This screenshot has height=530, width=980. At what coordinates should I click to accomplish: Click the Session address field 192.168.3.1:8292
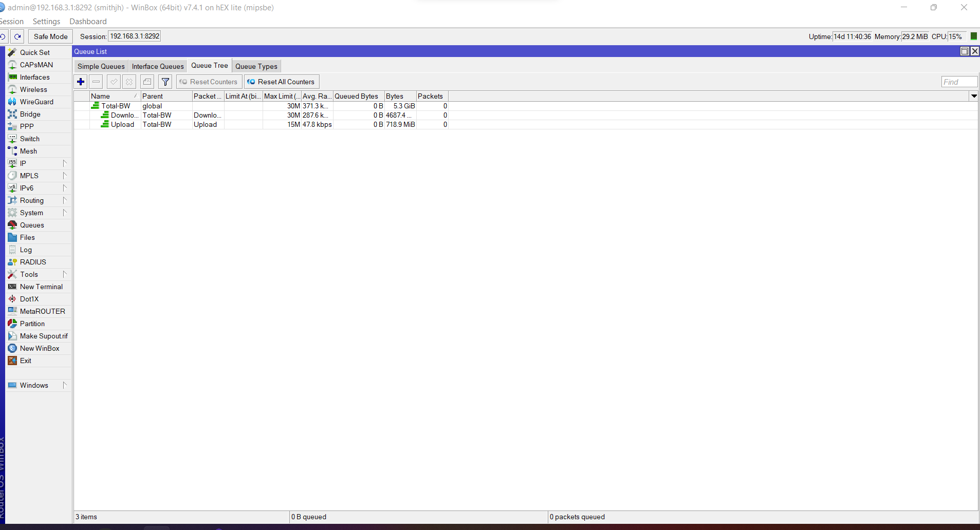(x=135, y=36)
